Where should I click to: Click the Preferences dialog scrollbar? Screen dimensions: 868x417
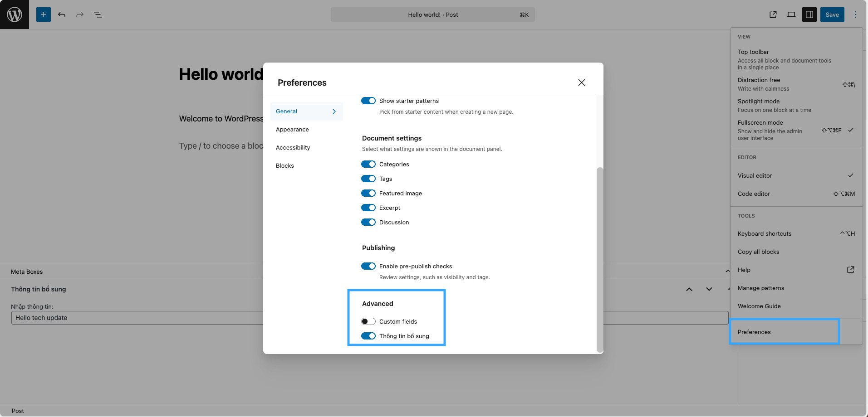tap(600, 258)
